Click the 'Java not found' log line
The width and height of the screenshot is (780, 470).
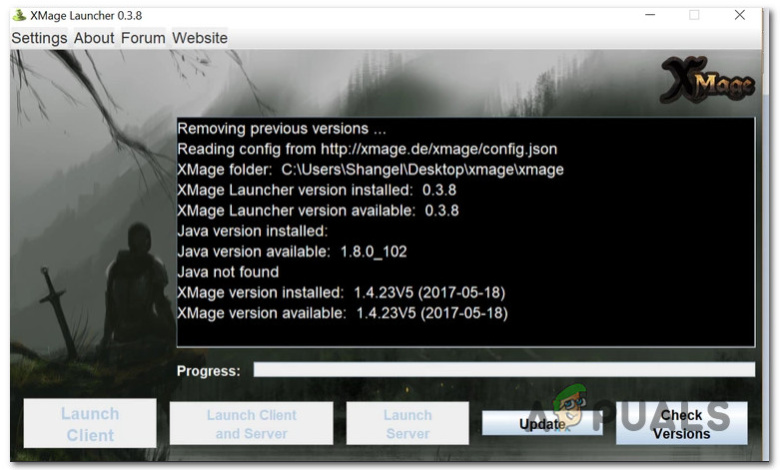[228, 272]
